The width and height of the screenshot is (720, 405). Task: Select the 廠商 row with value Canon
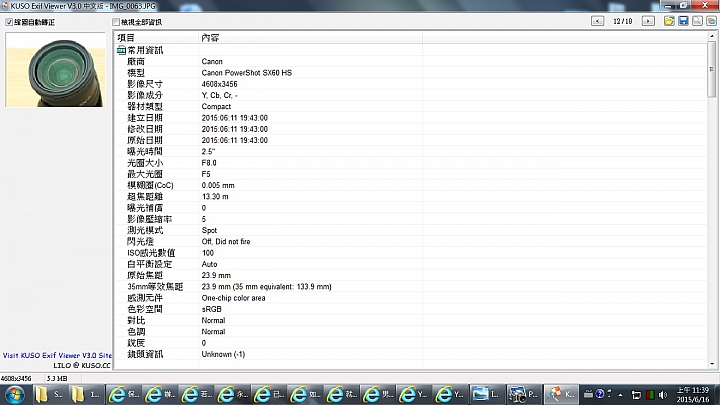(411, 62)
